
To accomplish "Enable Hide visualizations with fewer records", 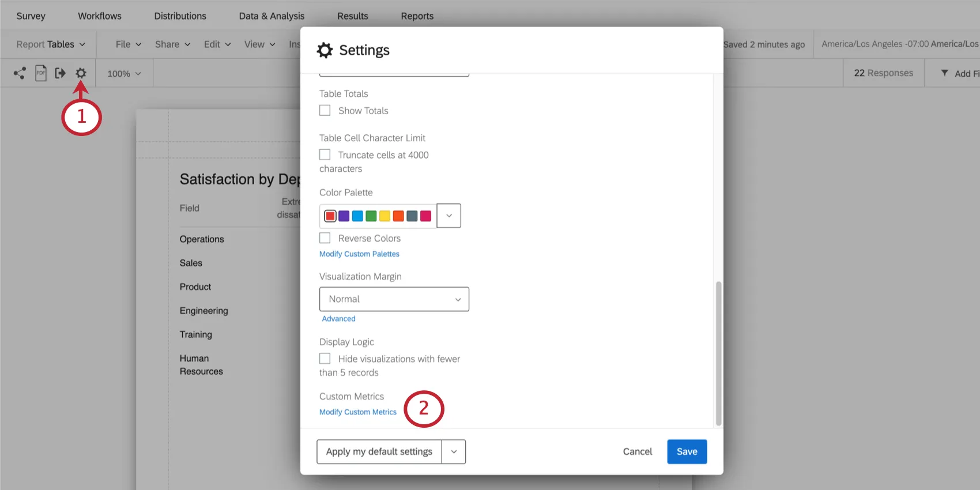I will (x=325, y=359).
